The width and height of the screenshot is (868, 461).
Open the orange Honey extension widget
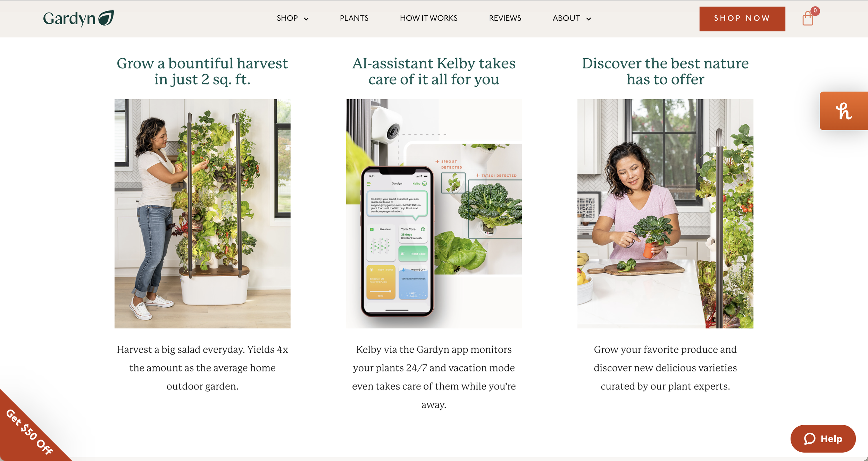click(x=844, y=111)
